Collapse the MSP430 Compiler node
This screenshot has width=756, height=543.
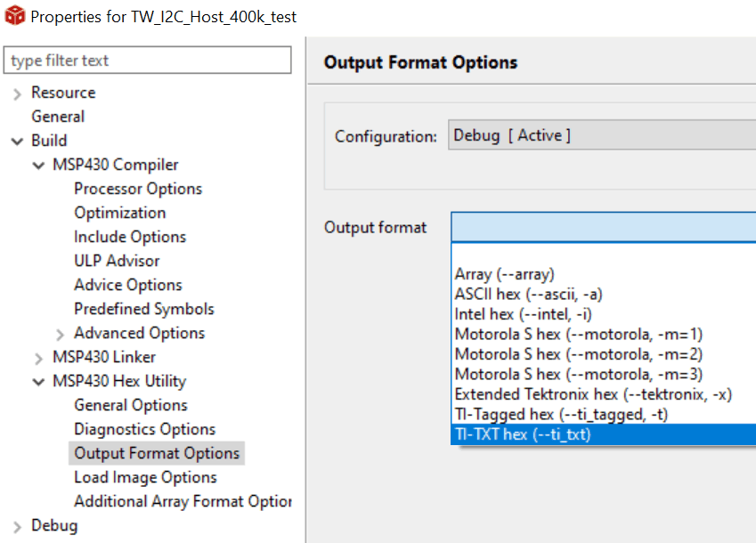[x=38, y=166]
